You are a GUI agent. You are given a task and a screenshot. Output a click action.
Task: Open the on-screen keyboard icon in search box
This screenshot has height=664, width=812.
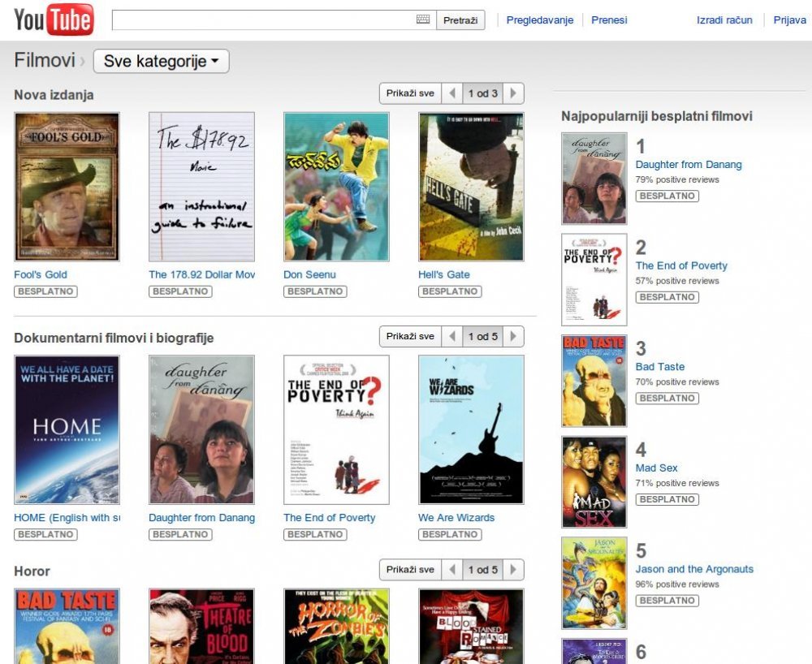click(423, 19)
